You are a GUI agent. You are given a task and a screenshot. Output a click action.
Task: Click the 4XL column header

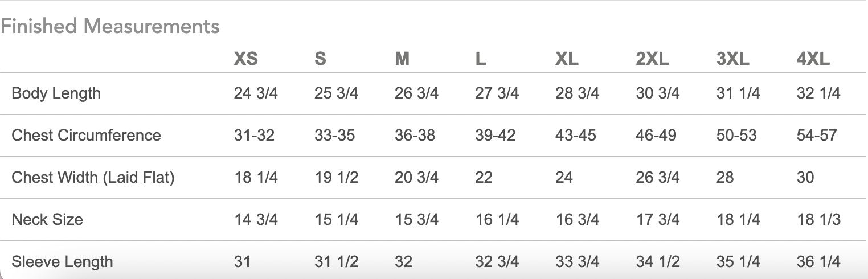813,59
